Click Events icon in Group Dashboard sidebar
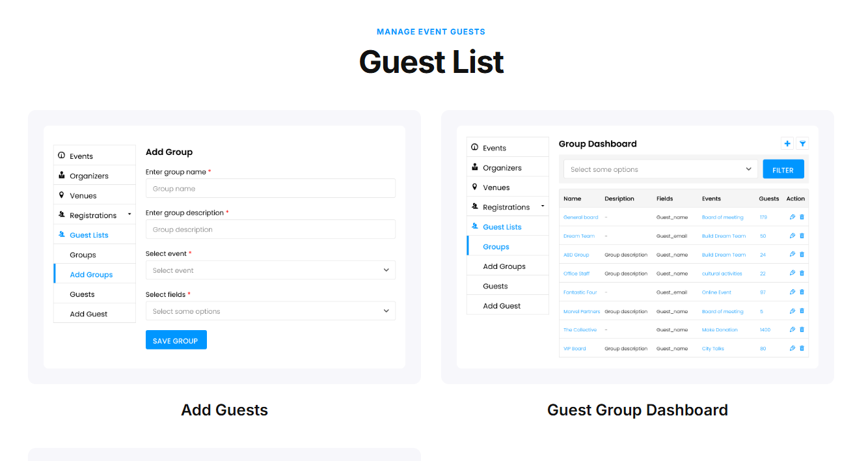 (475, 147)
